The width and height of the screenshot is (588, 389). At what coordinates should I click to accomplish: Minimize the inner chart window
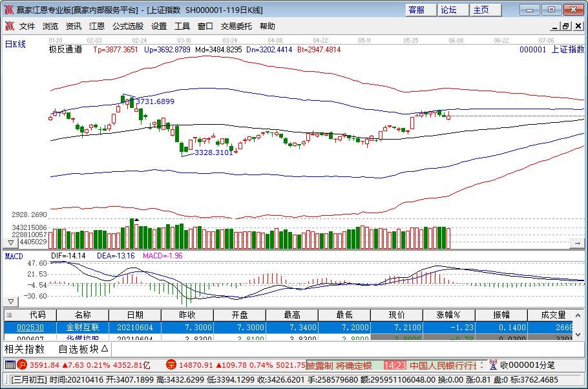point(555,26)
